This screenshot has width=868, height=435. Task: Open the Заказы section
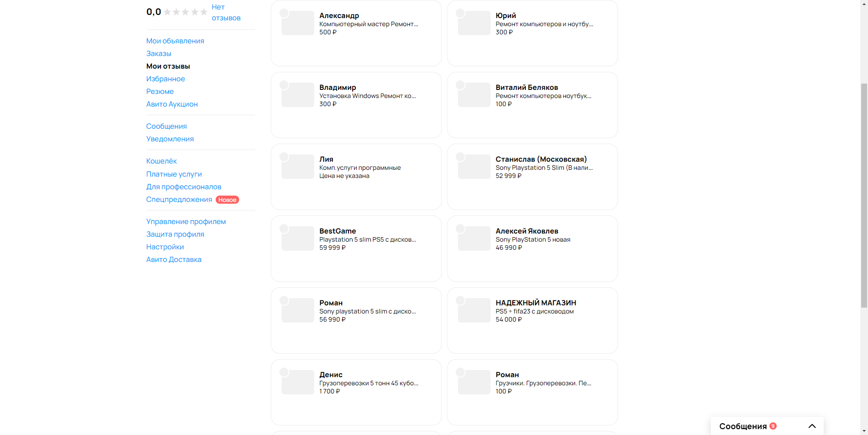click(159, 54)
